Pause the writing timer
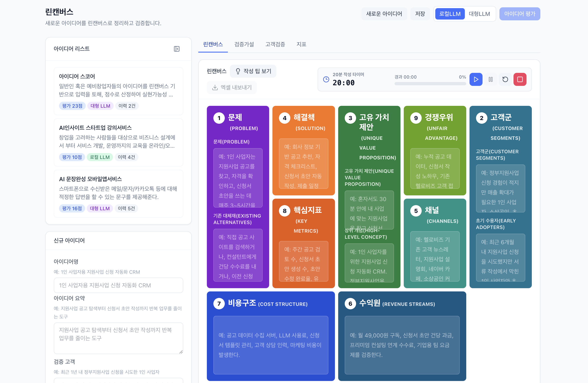Image resolution: width=588 pixels, height=383 pixels. click(490, 79)
